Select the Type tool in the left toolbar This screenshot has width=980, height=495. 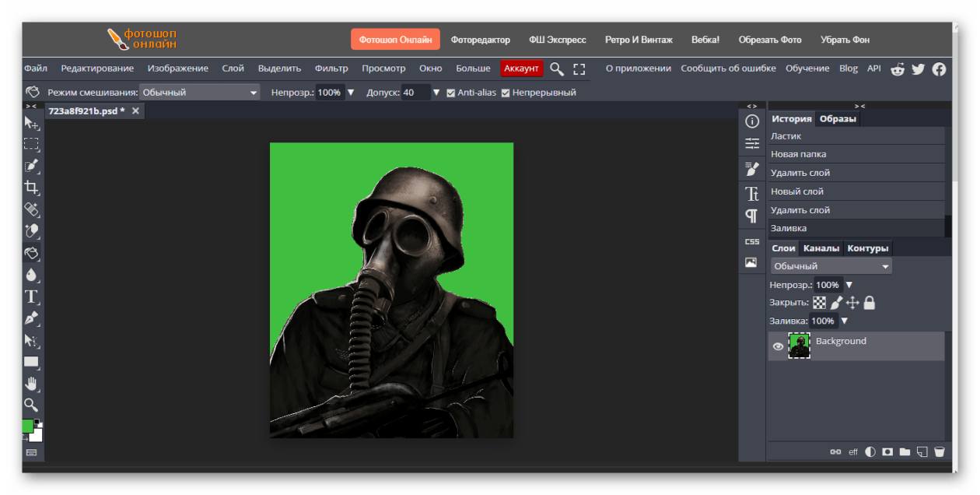pos(31,297)
